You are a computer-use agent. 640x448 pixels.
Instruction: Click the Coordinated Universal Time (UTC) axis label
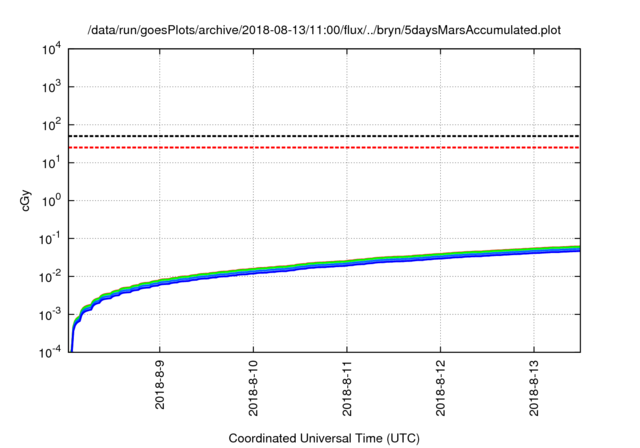pos(324,438)
